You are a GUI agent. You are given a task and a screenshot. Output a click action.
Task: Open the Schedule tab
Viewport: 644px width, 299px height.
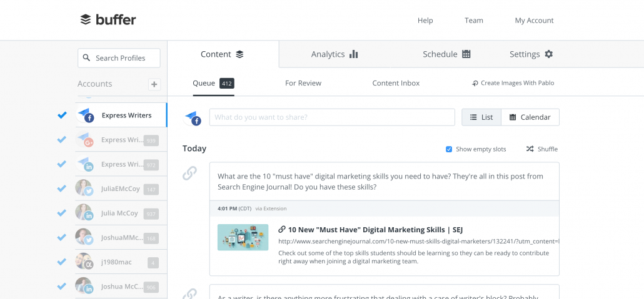pyautogui.click(x=446, y=54)
